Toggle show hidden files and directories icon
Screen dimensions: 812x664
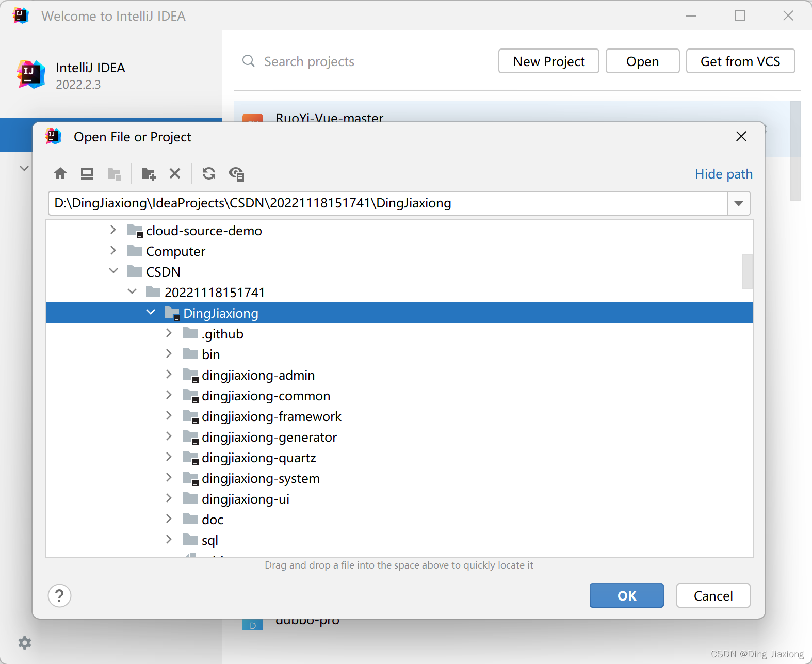(236, 174)
